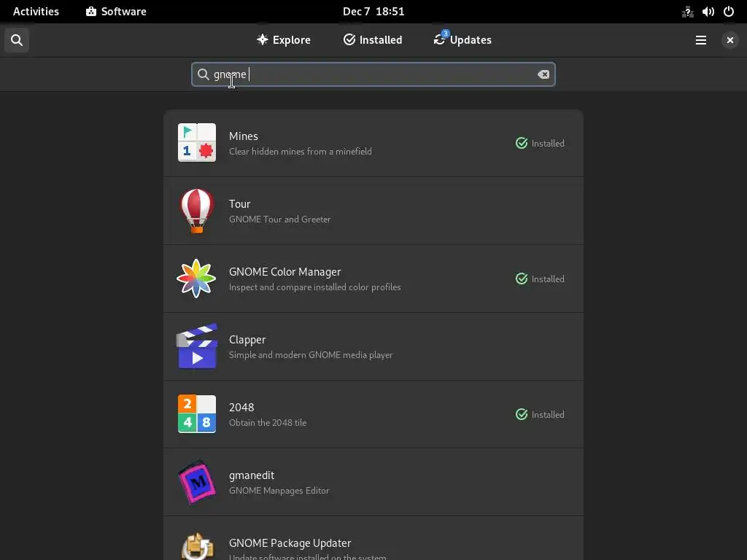Click the network status icon in top bar
This screenshot has width=747, height=560.
pos(687,12)
